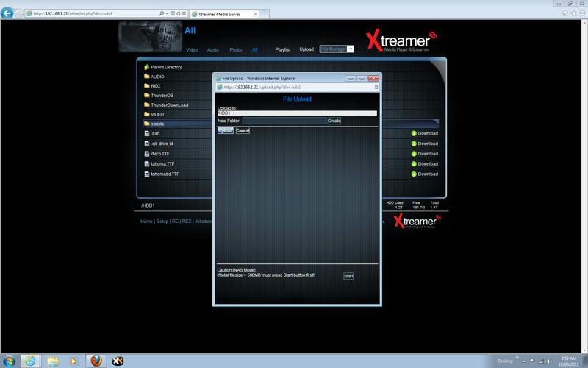This screenshot has height=368, width=588.
Task: Click the .xjb-drive-id file icon
Action: (x=147, y=144)
